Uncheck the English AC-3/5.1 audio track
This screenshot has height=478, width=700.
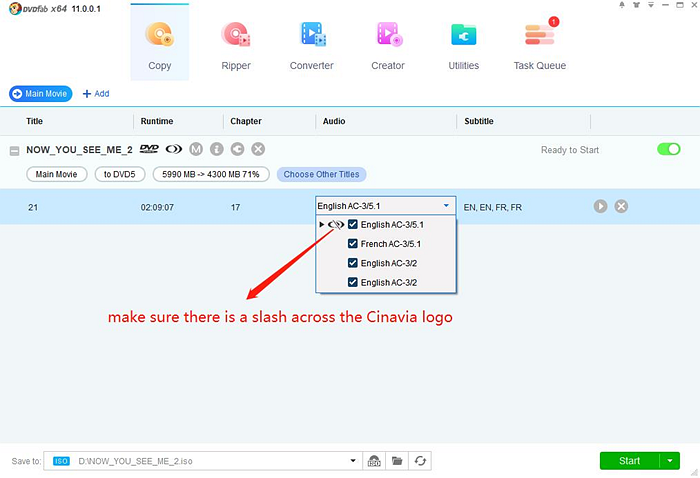353,224
